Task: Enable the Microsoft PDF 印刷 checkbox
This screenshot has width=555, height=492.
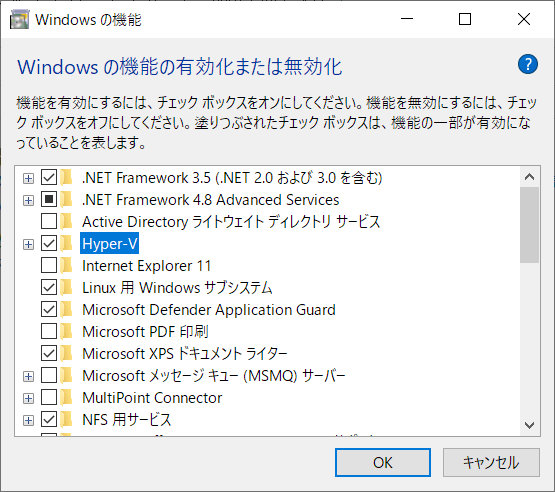Action: pos(49,331)
